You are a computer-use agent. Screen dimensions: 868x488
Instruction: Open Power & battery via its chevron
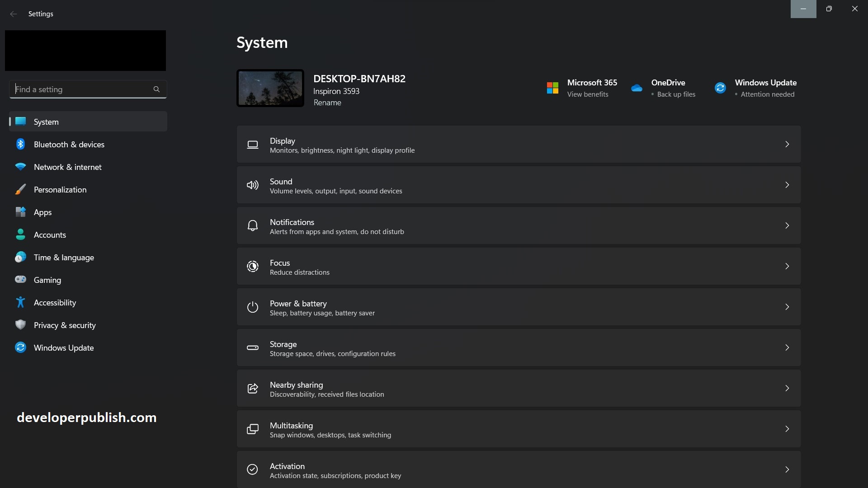tap(787, 307)
